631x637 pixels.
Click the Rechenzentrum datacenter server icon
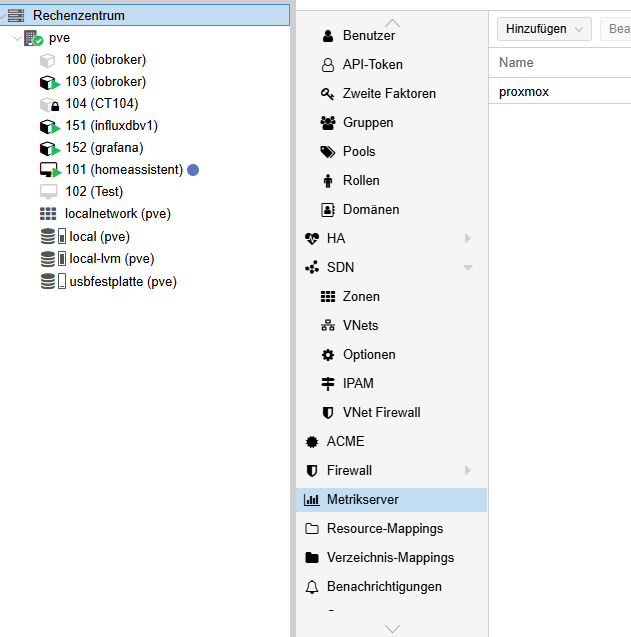[x=16, y=15]
